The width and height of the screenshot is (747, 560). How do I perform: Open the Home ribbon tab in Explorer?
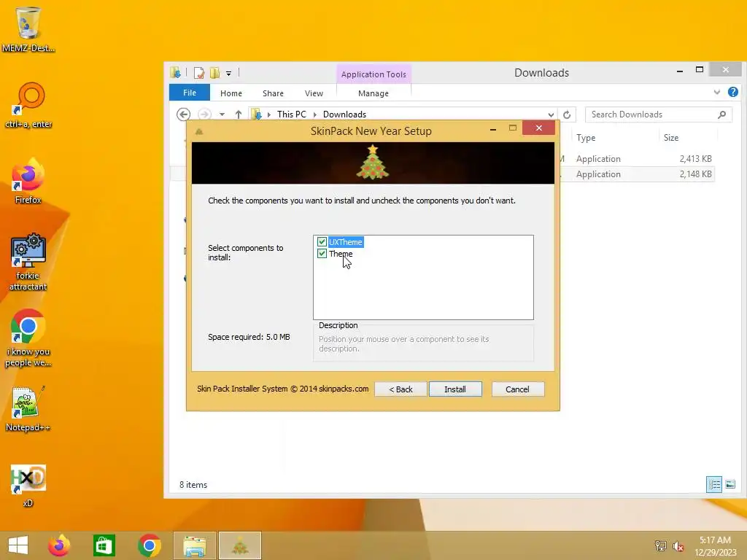[x=231, y=93]
